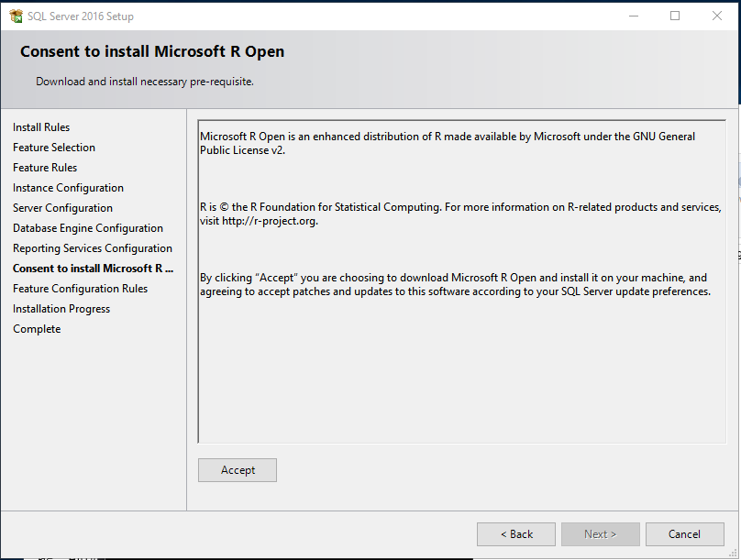The image size is (741, 560).
Task: Open Server Configuration step
Action: tap(62, 207)
